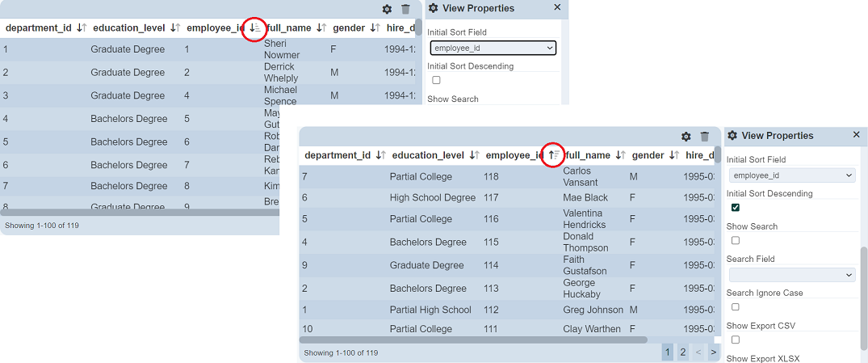The image size is (868, 363).
Task: Sort lower table by education_level
Action: [475, 155]
